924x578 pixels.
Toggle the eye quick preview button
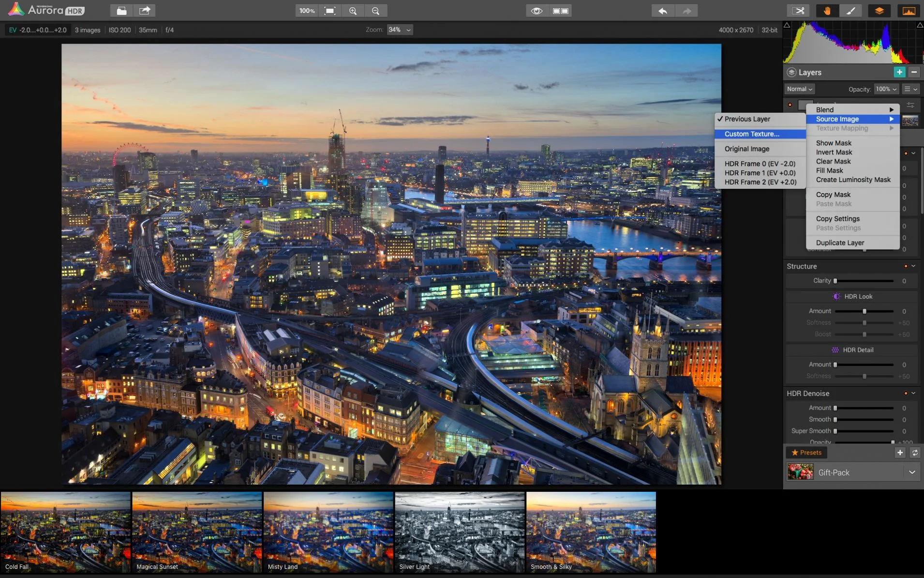pyautogui.click(x=537, y=11)
